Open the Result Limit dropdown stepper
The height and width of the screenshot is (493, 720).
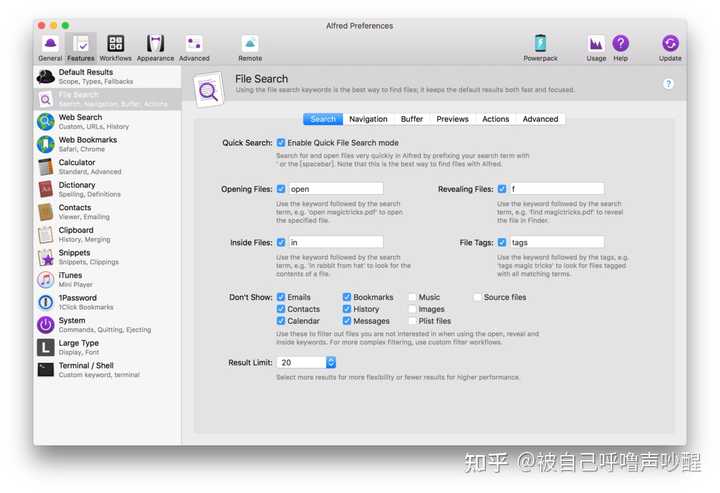tap(331, 363)
